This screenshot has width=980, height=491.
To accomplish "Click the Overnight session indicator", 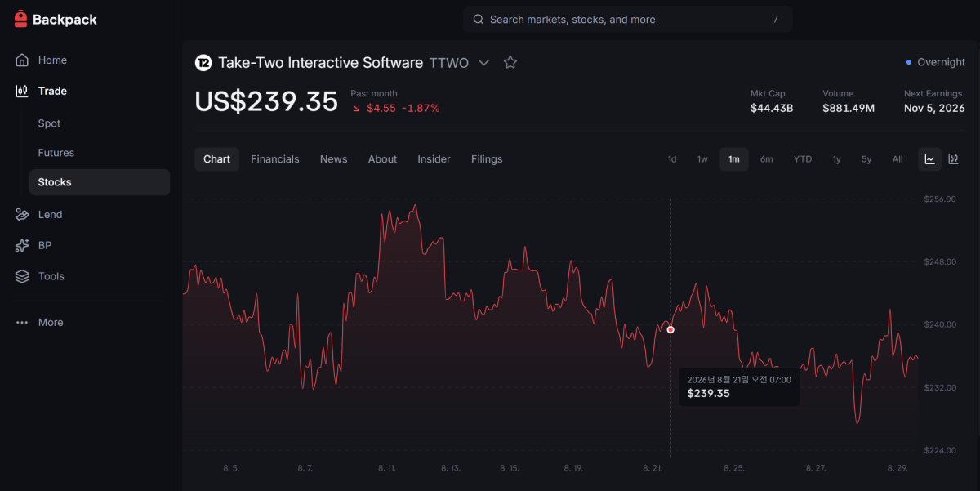I will [x=936, y=62].
